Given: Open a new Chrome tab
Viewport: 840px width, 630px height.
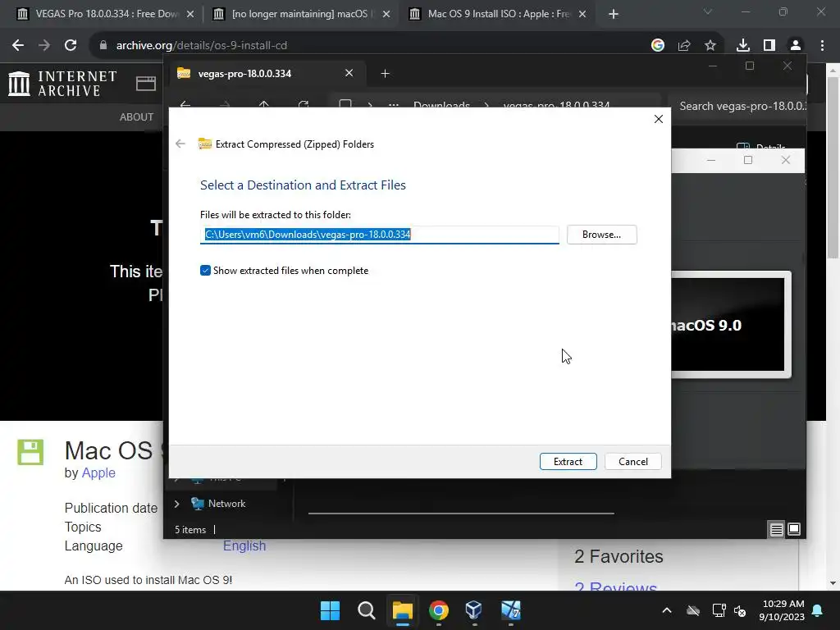Looking at the screenshot, I should pyautogui.click(x=614, y=15).
